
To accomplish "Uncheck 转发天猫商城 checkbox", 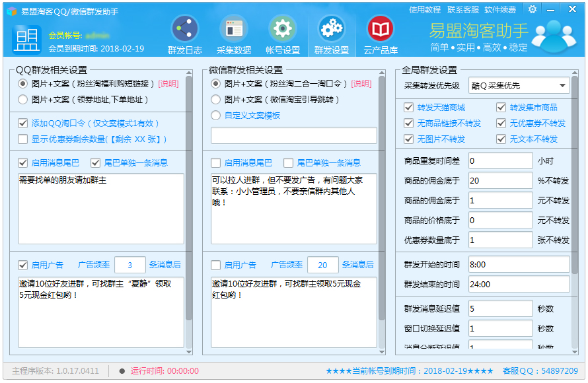I will (409, 108).
